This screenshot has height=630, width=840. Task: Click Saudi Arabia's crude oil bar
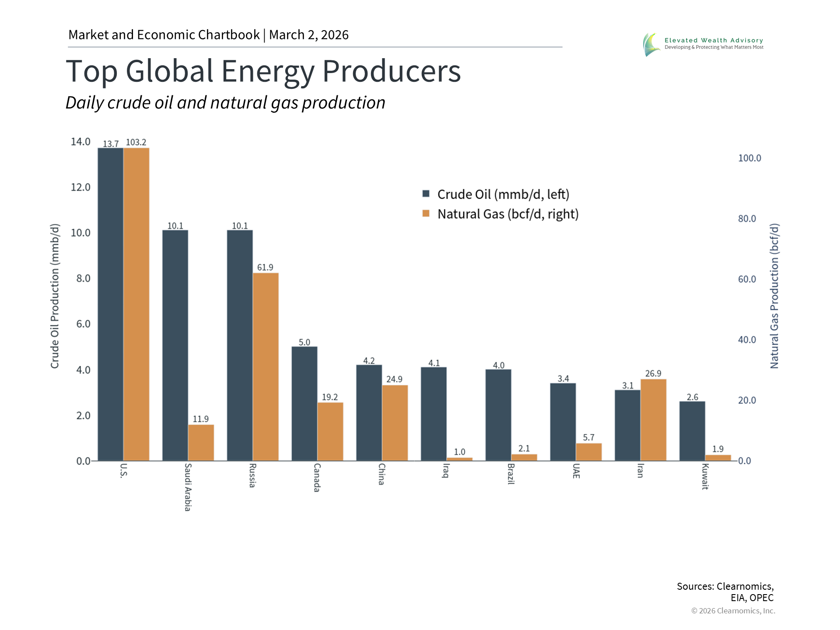(175, 346)
